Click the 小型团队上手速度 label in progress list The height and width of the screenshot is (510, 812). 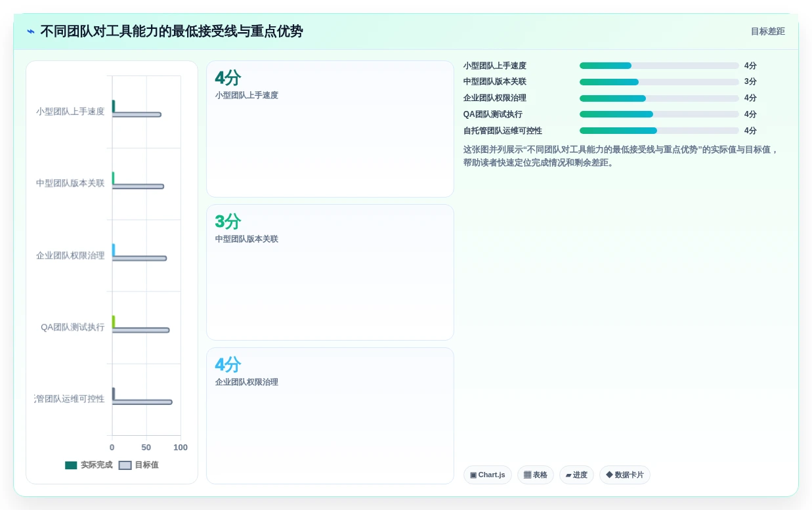coord(495,66)
